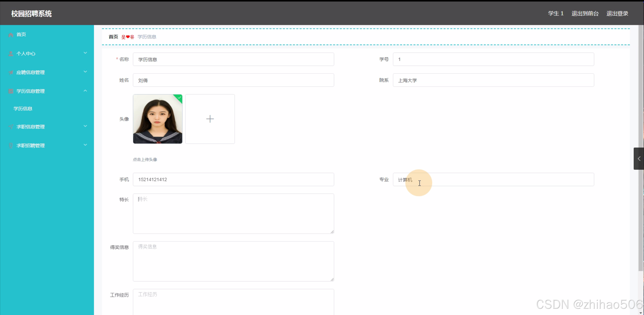Expand the 应聘信息管理 menu chevron
This screenshot has height=315, width=644.
85,72
